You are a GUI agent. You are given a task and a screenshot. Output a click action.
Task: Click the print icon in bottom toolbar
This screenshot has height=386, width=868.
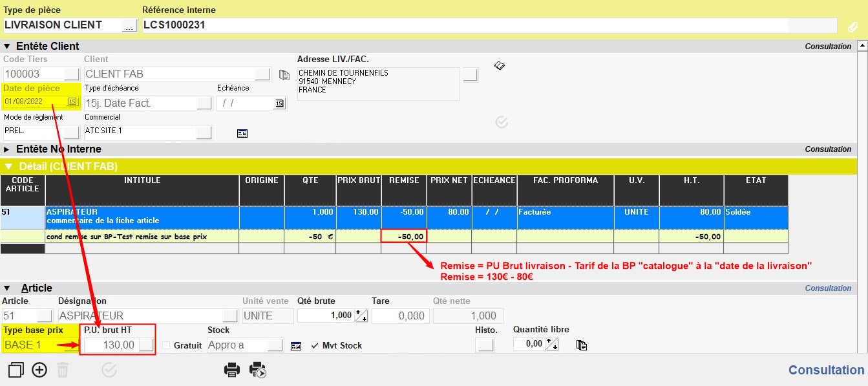231,370
